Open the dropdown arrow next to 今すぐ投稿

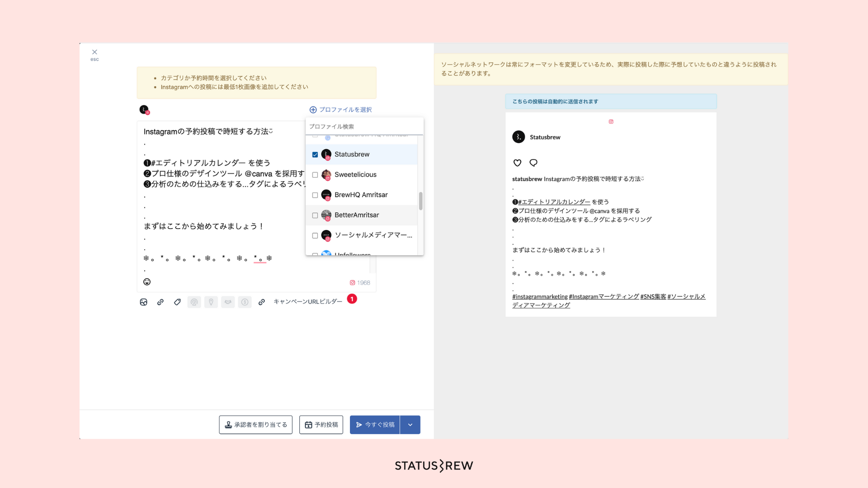click(410, 424)
